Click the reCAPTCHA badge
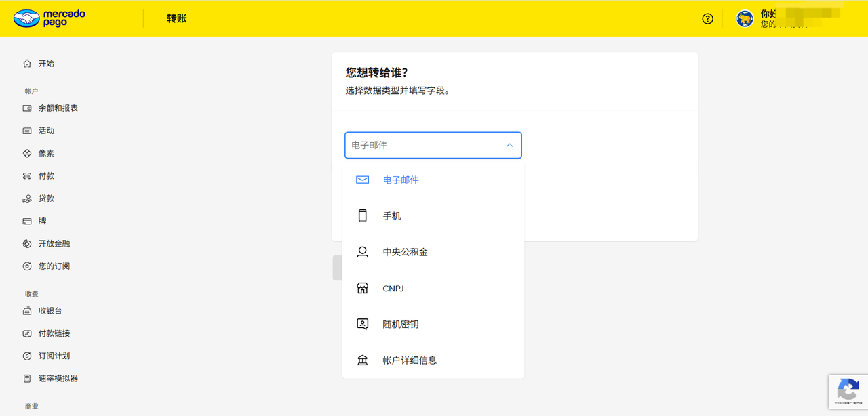 point(848,391)
